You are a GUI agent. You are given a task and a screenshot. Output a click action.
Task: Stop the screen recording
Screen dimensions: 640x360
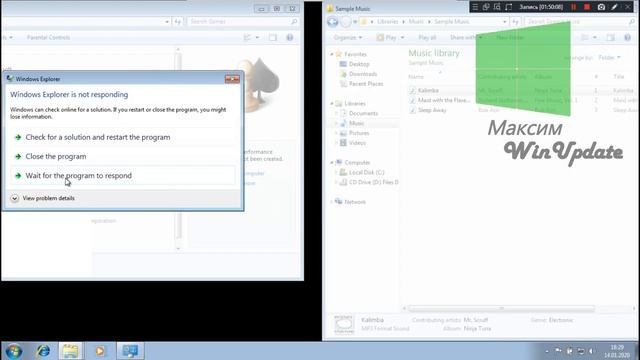point(587,7)
